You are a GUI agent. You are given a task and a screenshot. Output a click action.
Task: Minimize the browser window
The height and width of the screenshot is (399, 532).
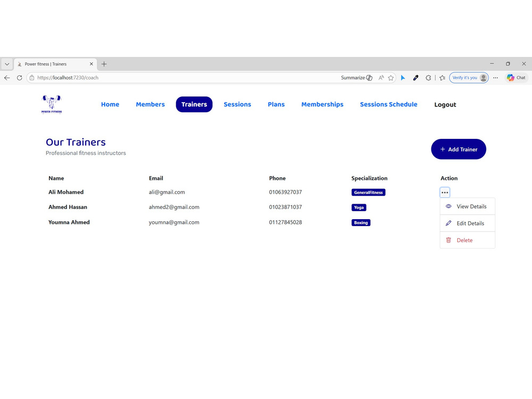(x=492, y=63)
